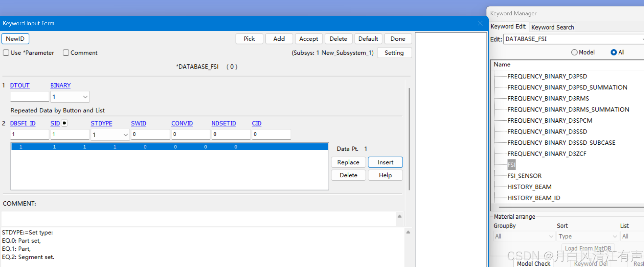
Task: Open the GroupBy All dropdown
Action: 524,236
